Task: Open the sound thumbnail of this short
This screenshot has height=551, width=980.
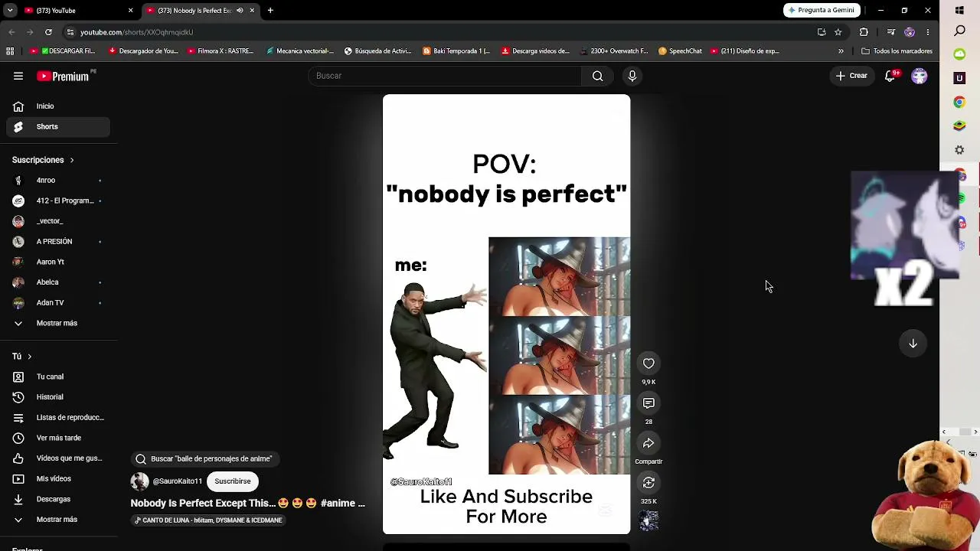Action: point(648,521)
